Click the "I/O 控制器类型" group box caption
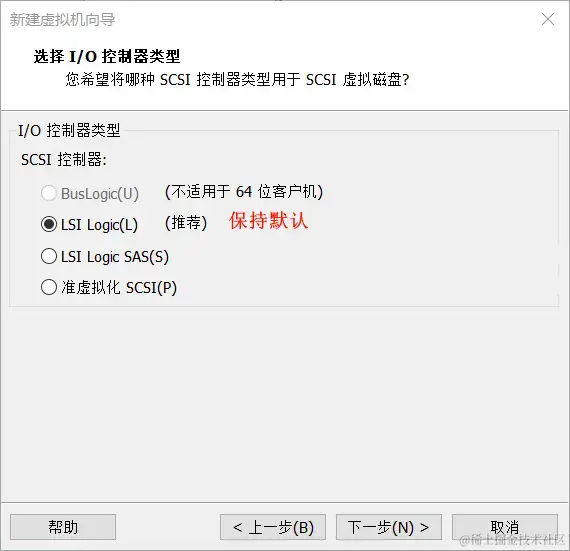This screenshot has width=570, height=551. (69, 130)
